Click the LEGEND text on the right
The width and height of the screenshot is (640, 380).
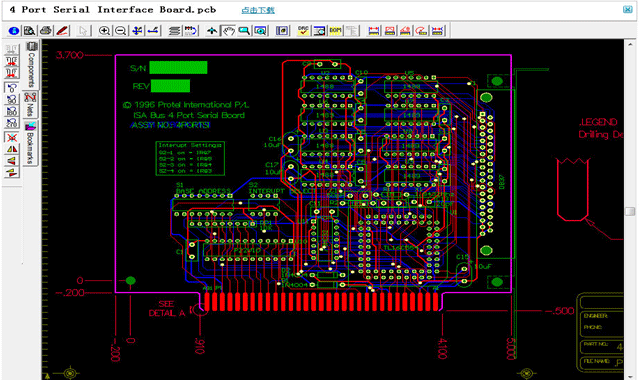tap(598, 122)
